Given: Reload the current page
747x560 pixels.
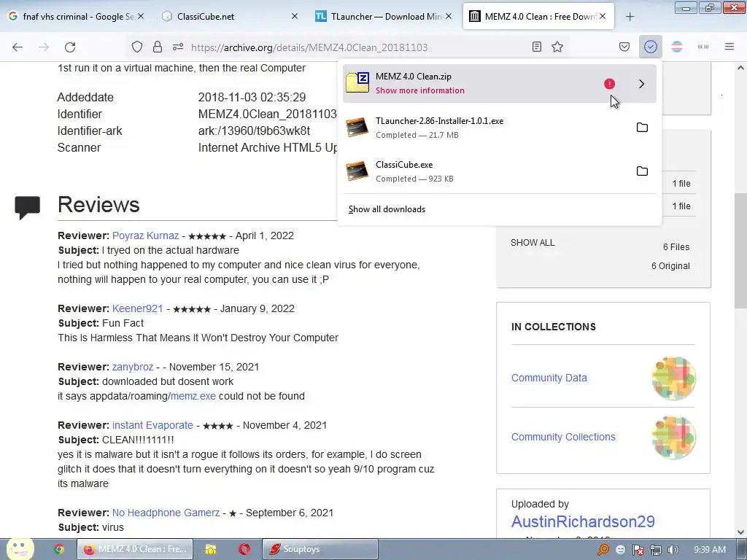Looking at the screenshot, I should 70,47.
